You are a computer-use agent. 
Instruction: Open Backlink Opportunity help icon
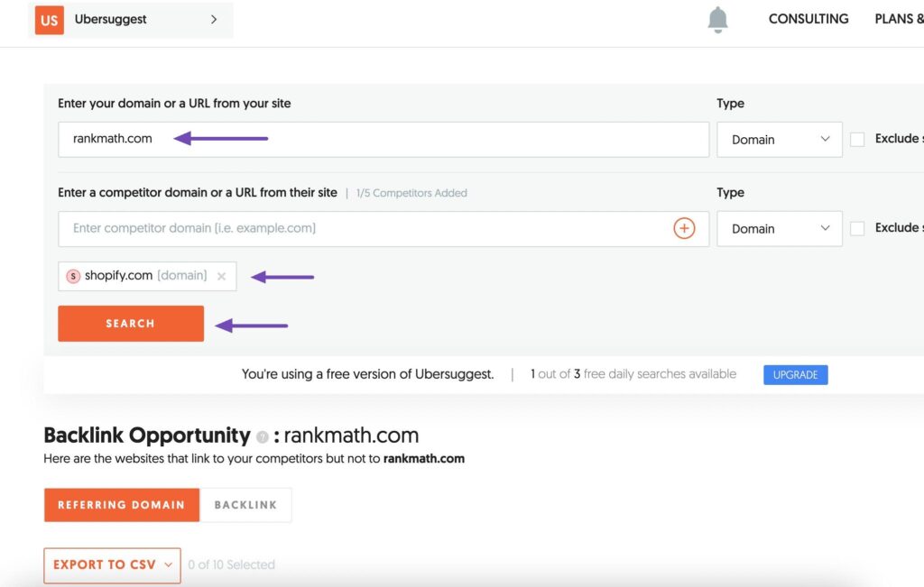coord(263,436)
